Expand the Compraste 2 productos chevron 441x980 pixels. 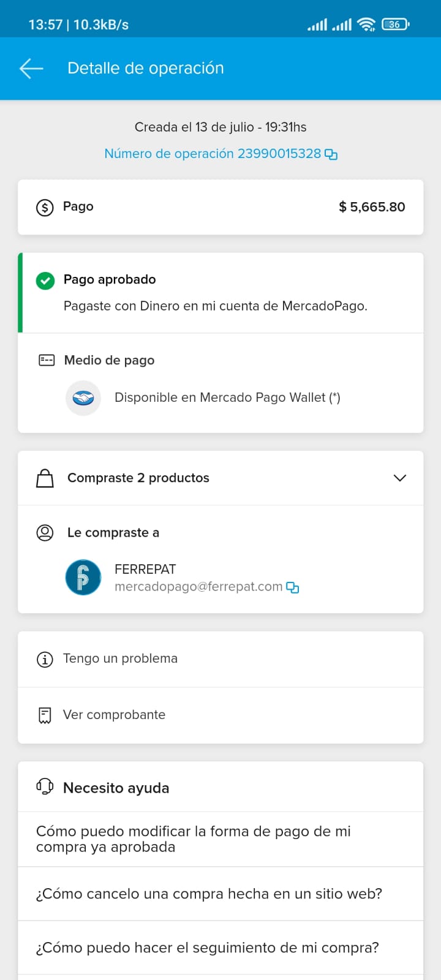click(400, 478)
